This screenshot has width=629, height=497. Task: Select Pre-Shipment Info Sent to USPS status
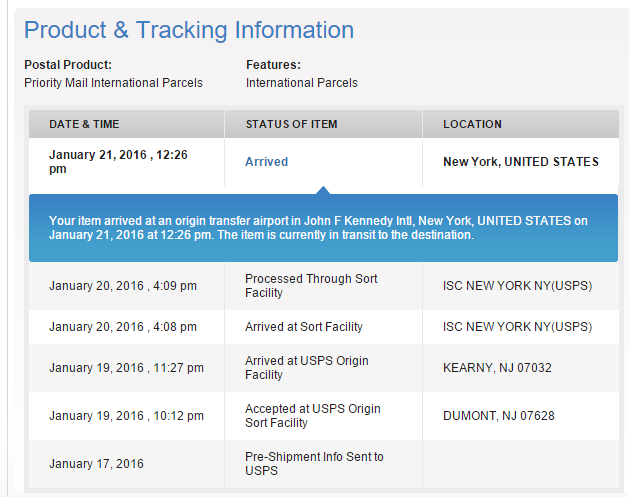pos(314,463)
